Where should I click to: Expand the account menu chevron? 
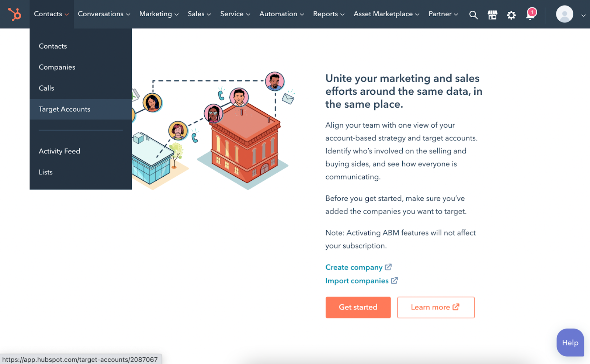pos(583,15)
